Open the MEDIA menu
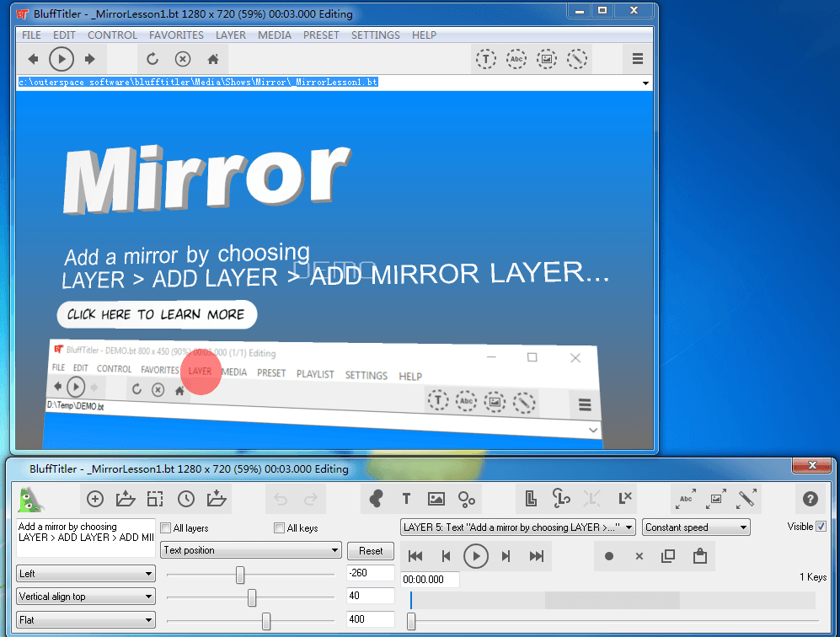Viewport: 840px width, 637px height. click(x=275, y=35)
